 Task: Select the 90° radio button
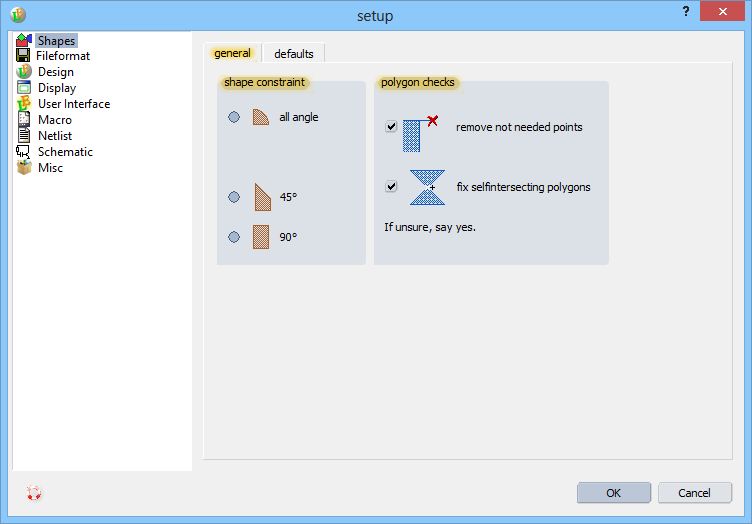coord(234,237)
